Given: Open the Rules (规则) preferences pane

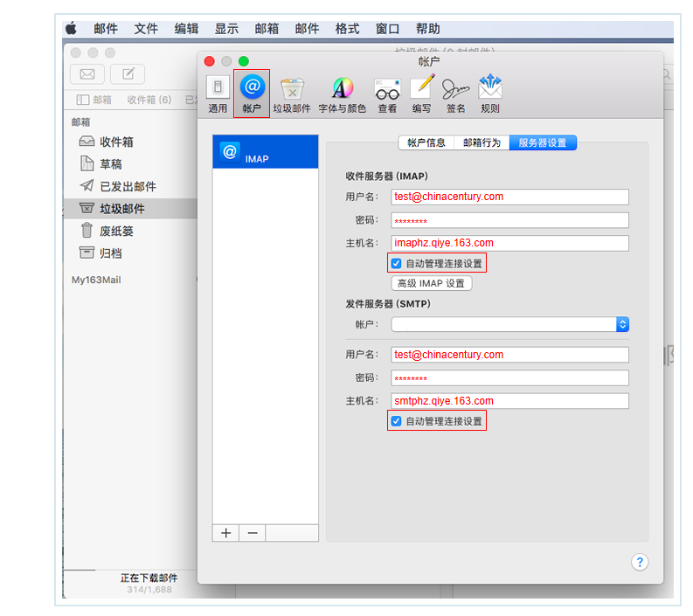Looking at the screenshot, I should pyautogui.click(x=490, y=94).
